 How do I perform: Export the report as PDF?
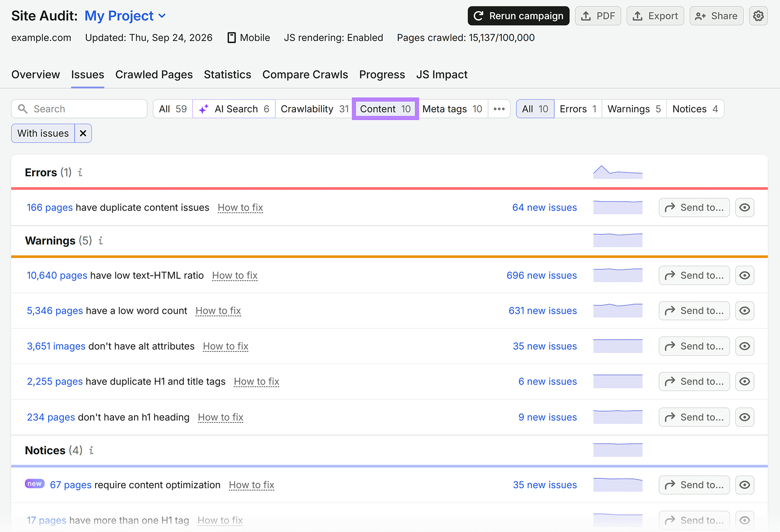pyautogui.click(x=598, y=16)
